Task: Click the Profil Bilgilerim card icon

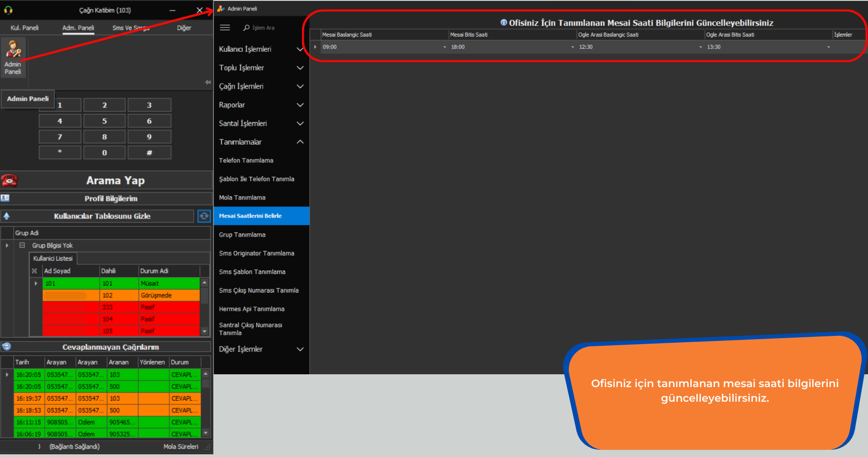Action: pos(5,198)
